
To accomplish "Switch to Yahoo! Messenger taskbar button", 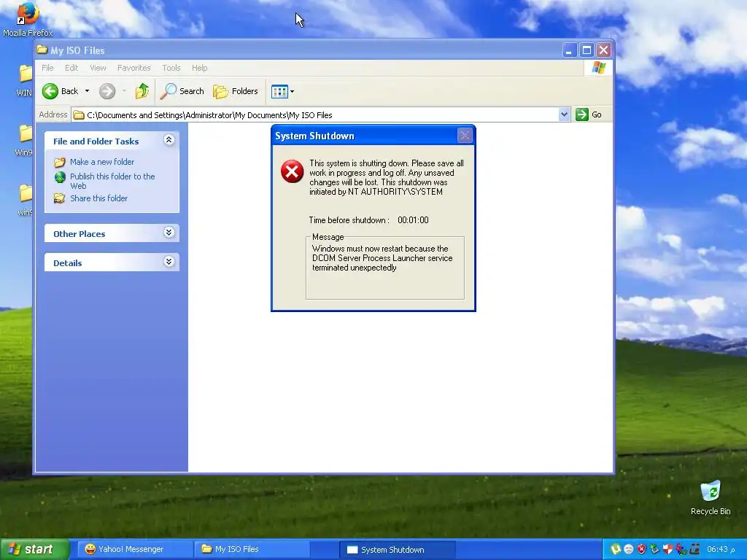I will click(x=135, y=550).
